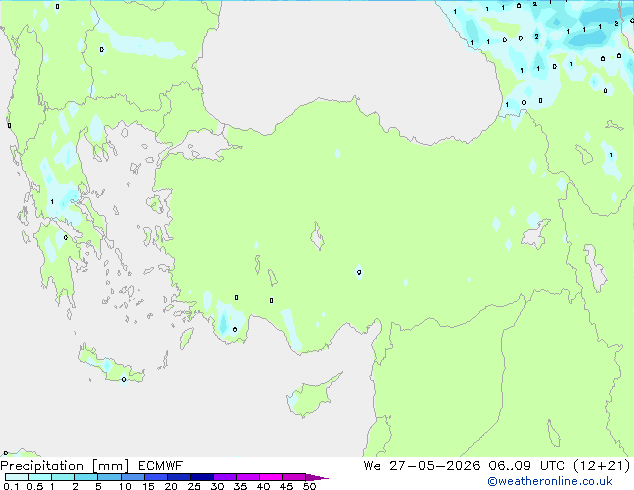Click the 'Precipitation [mm]' title text
The image size is (634, 490).
pyautogui.click(x=65, y=466)
